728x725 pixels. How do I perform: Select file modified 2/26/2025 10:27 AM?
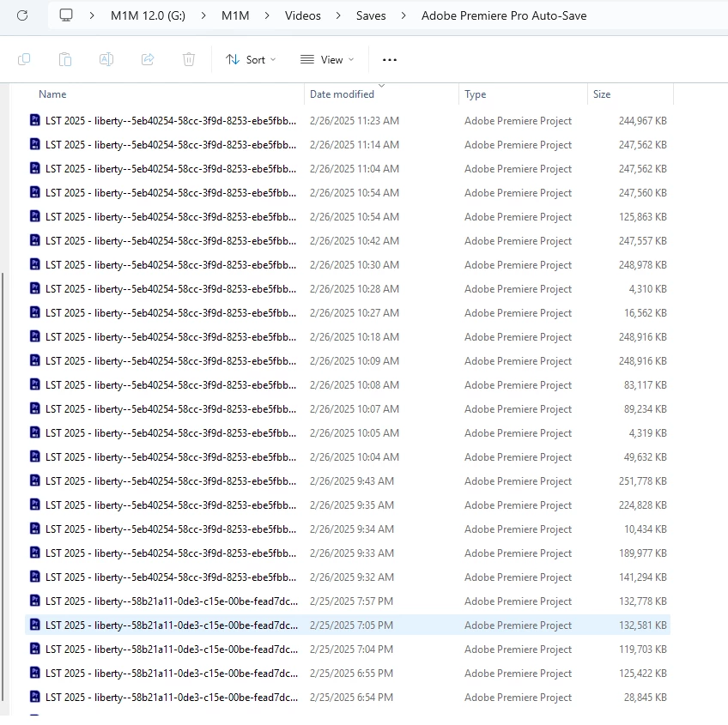(x=348, y=313)
